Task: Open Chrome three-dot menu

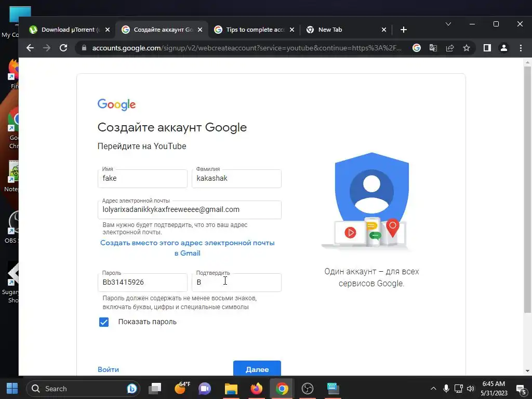Action: pos(521,48)
